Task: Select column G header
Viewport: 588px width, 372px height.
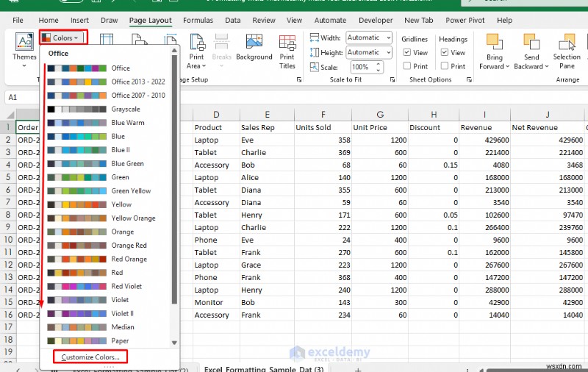Action: [379, 115]
